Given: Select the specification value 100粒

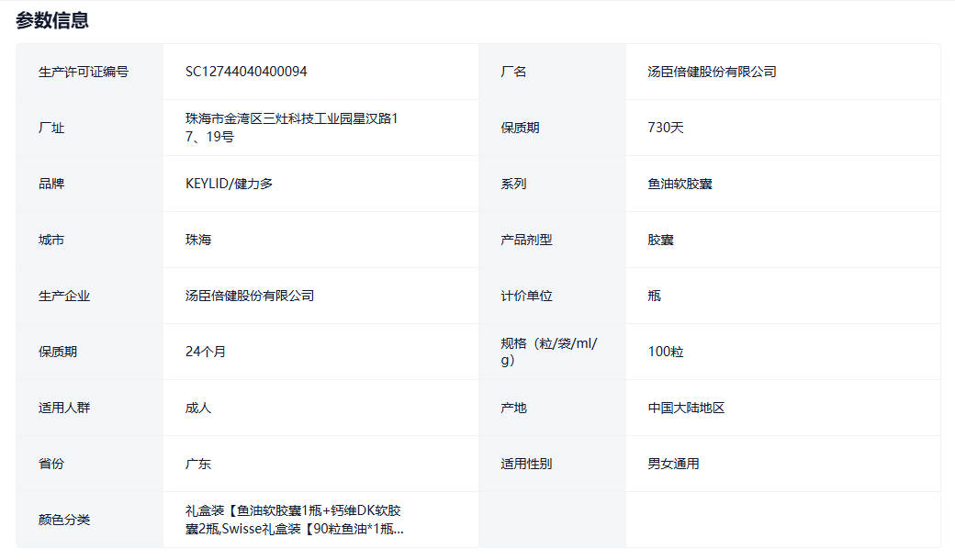Looking at the screenshot, I should [x=666, y=352].
